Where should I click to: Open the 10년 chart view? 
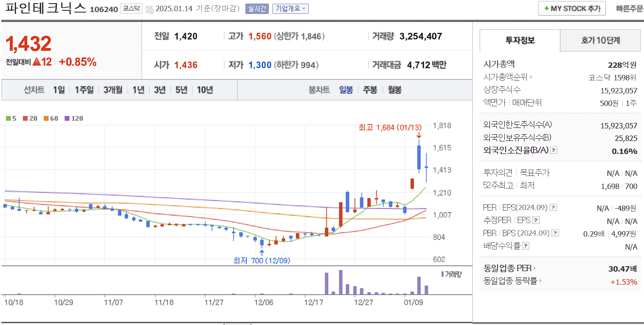pyautogui.click(x=204, y=90)
